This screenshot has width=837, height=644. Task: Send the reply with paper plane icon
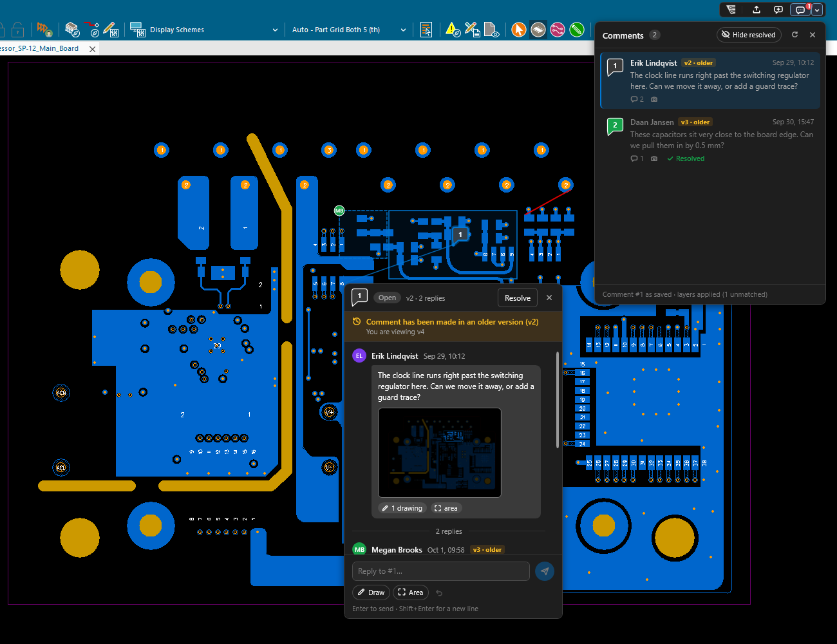tap(545, 571)
